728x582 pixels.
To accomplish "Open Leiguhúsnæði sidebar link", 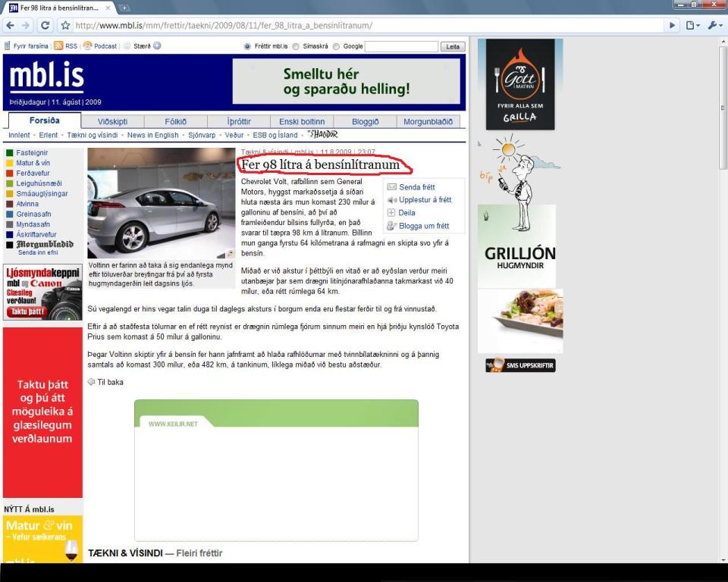I will coord(39,183).
